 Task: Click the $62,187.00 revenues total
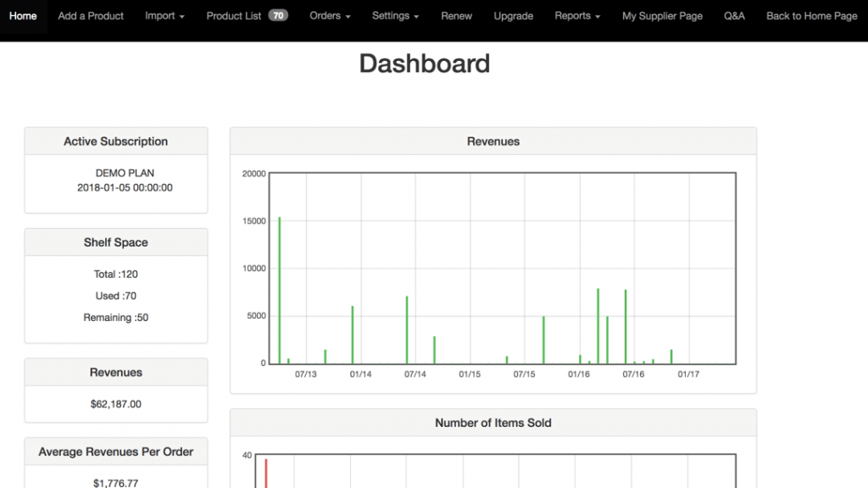[116, 404]
